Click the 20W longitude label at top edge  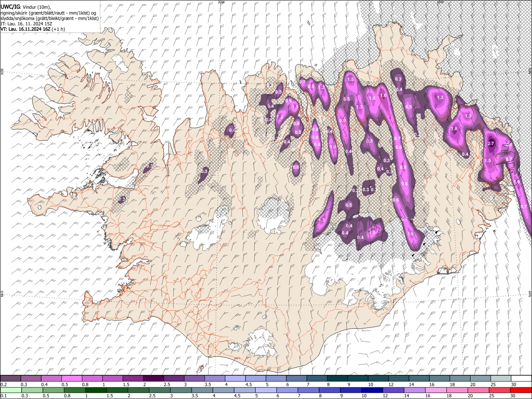pyautogui.click(x=221, y=2)
